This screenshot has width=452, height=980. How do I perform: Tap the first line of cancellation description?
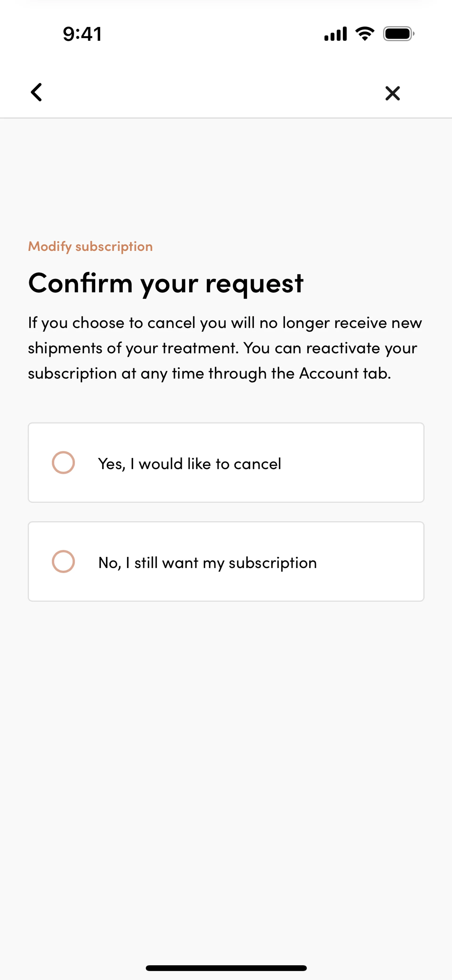225,323
